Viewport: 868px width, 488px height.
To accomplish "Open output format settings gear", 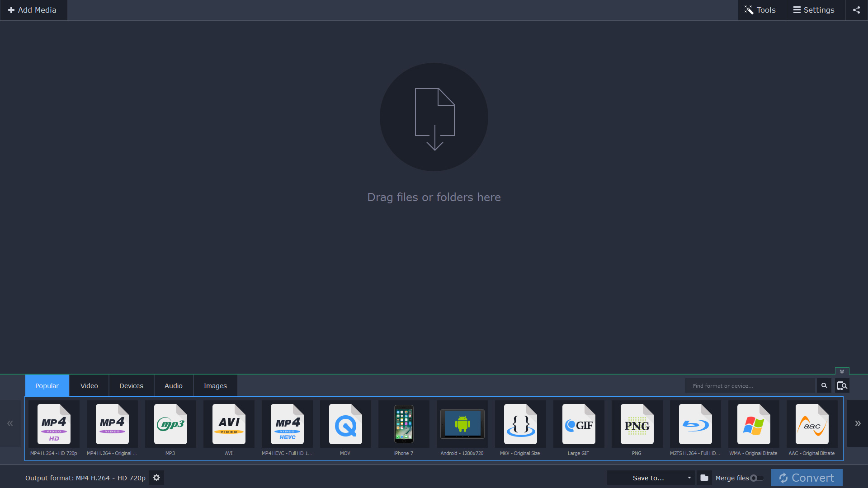I will 156,478.
